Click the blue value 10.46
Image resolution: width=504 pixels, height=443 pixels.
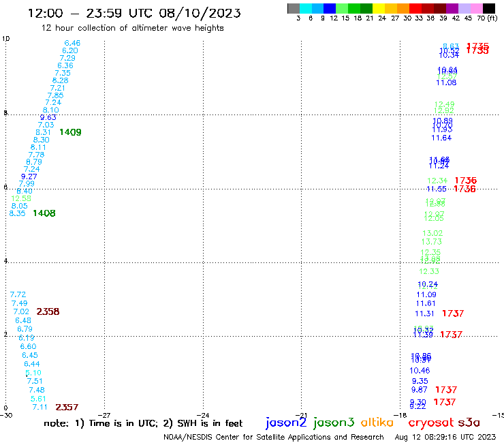click(x=420, y=371)
